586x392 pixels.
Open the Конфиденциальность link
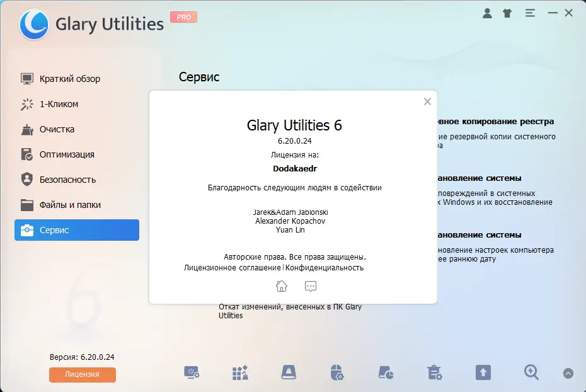click(325, 268)
